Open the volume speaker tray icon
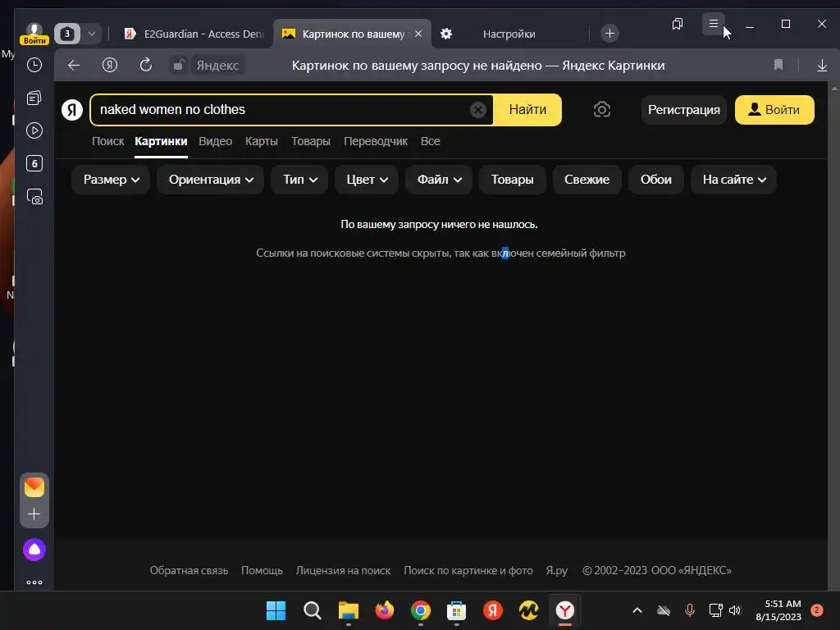Image resolution: width=840 pixels, height=630 pixels. tap(735, 610)
